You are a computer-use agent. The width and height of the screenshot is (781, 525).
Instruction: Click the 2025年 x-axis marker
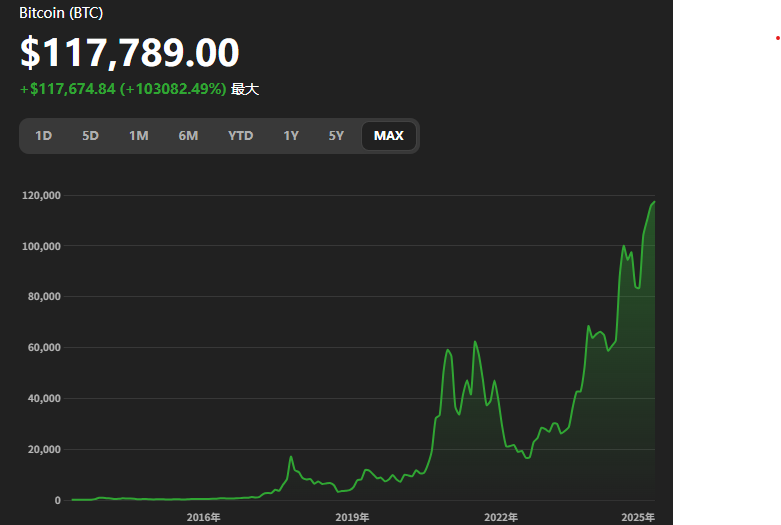click(637, 517)
